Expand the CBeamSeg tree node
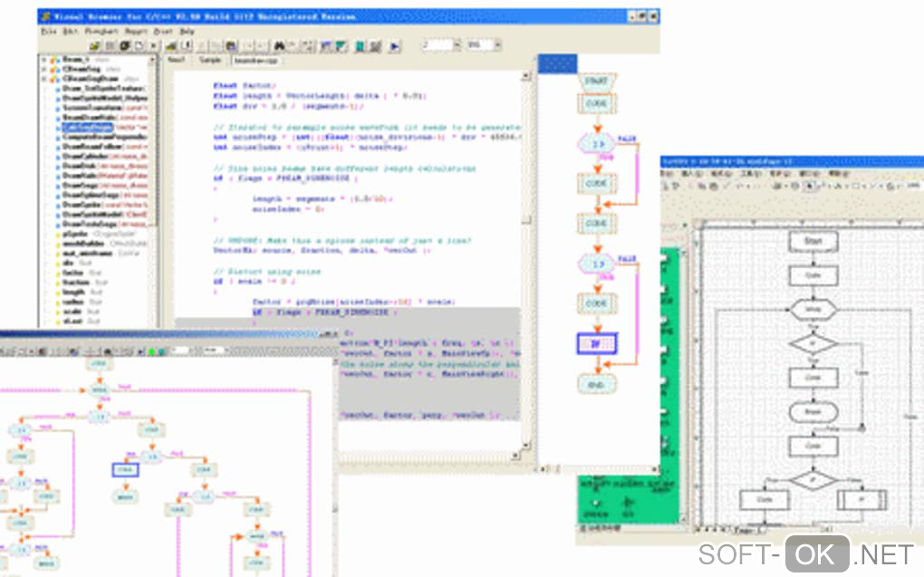The height and width of the screenshot is (577, 924). pyautogui.click(x=44, y=69)
